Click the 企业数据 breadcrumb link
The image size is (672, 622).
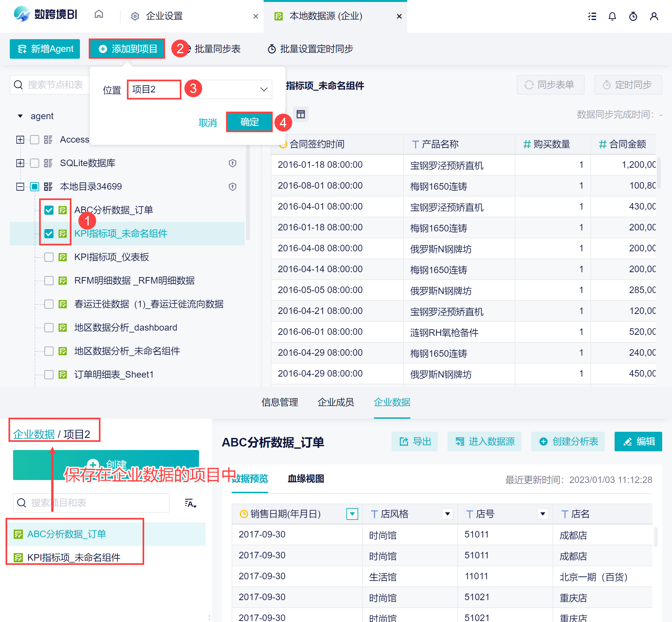[34, 434]
